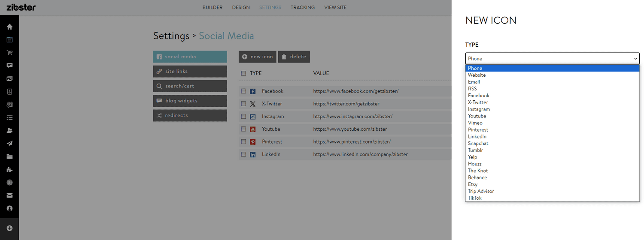Open the shopping cart icon in the sidebar
This screenshot has width=644, height=240.
[9, 53]
